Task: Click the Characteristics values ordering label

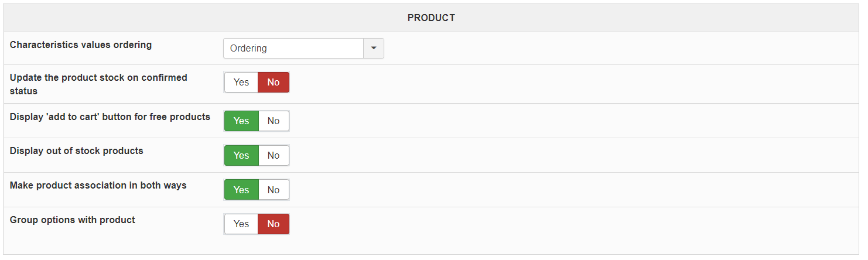Action: [x=81, y=45]
